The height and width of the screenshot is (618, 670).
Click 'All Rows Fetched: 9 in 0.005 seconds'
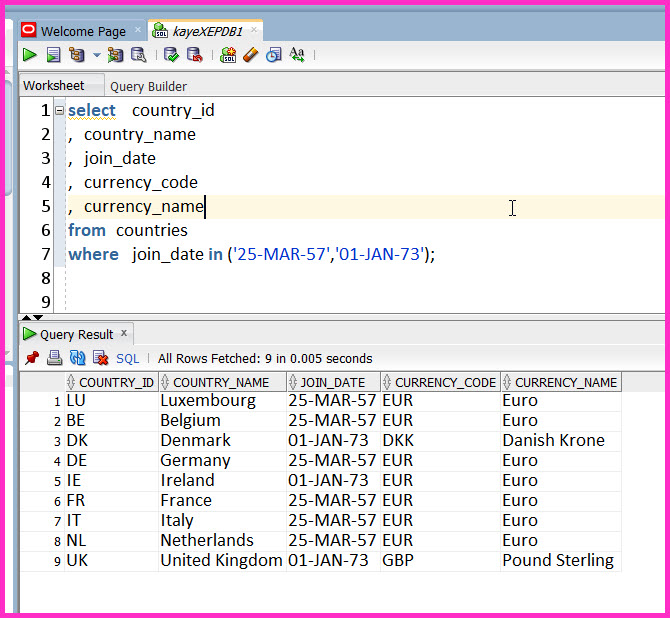click(x=265, y=358)
